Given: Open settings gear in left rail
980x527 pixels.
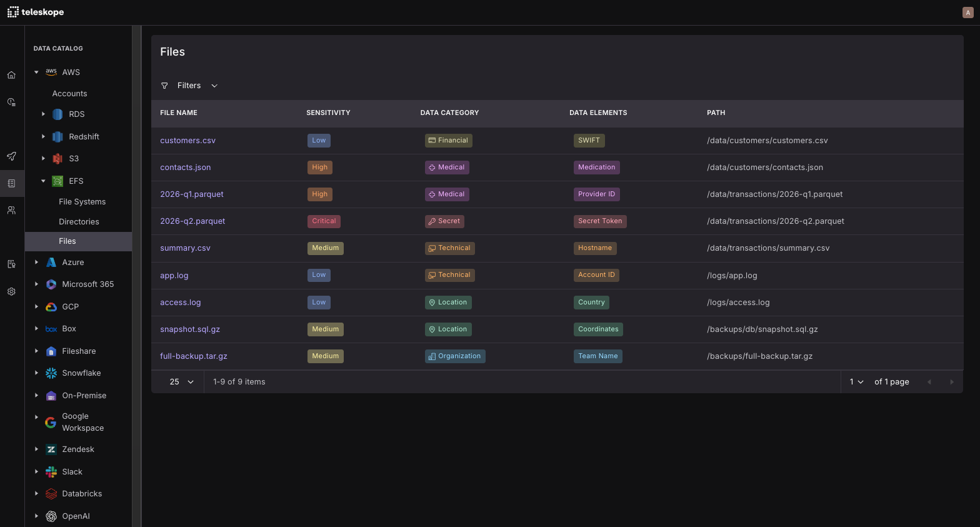Looking at the screenshot, I should (11, 291).
